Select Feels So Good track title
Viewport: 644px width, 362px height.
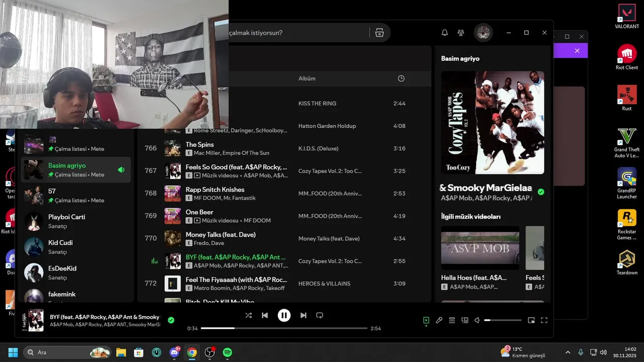236,167
